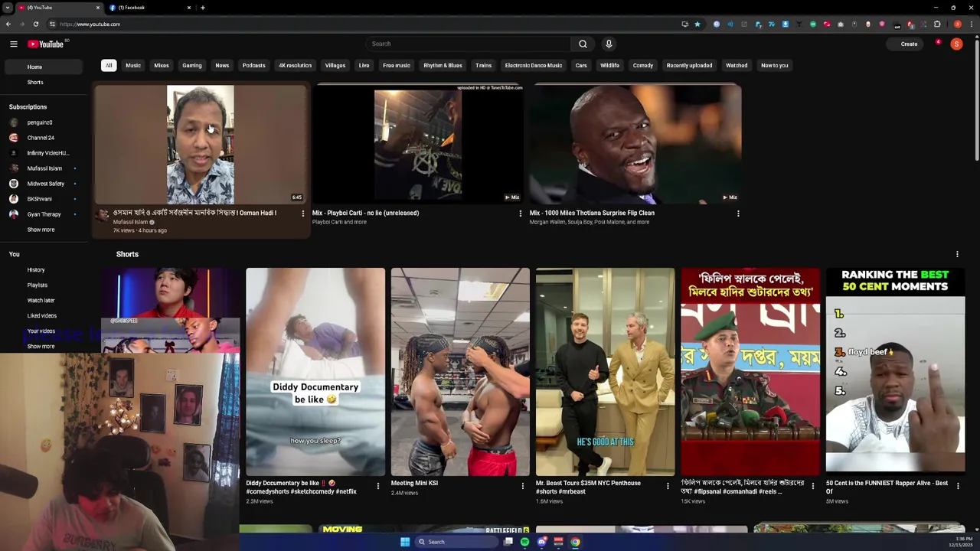Open Chrome extensions puzzle icon
Image resolution: width=980 pixels, height=551 pixels.
[937, 24]
